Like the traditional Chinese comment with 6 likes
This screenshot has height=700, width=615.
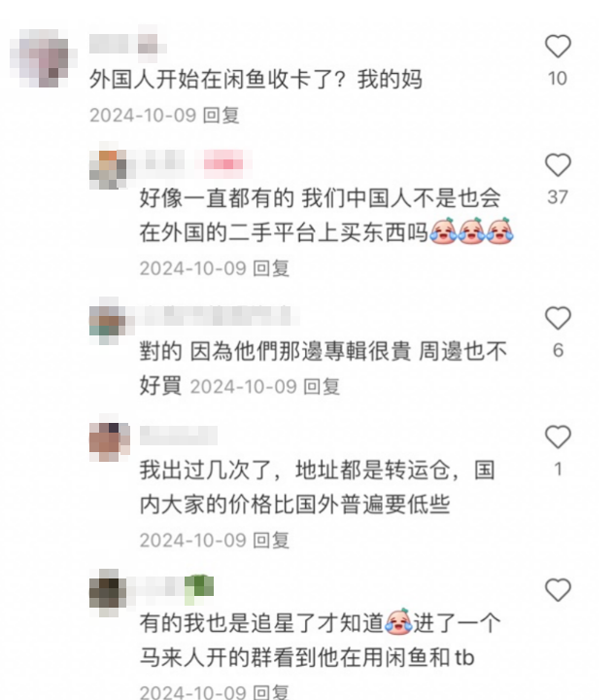(558, 318)
